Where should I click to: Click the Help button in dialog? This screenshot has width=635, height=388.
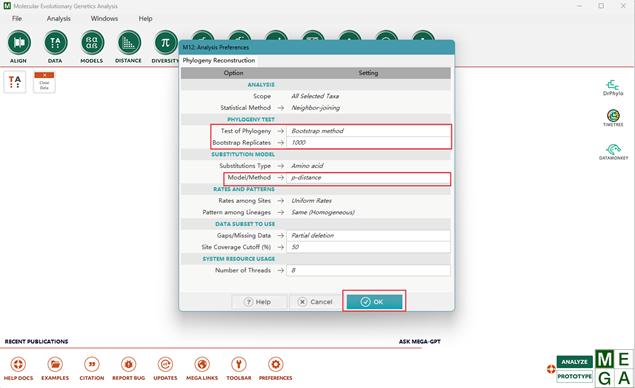(259, 302)
